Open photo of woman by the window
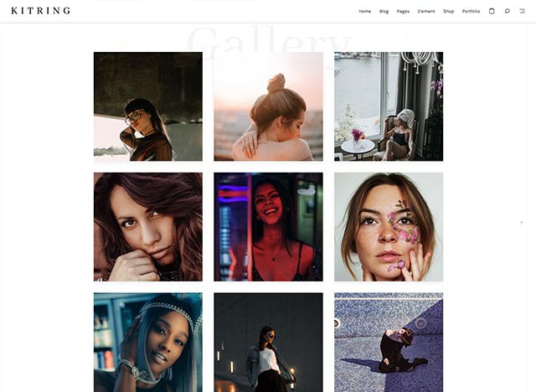The image size is (536, 392). 389,106
